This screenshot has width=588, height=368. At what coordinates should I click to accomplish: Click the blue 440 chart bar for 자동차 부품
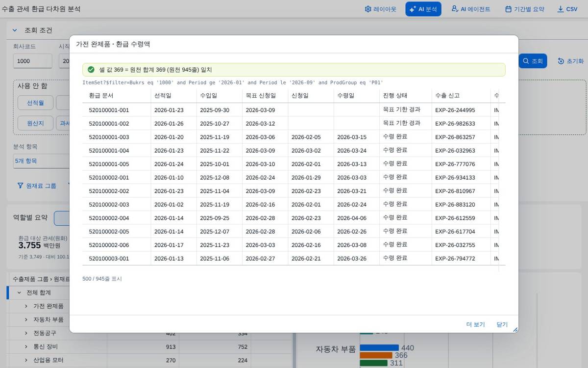coord(379,348)
